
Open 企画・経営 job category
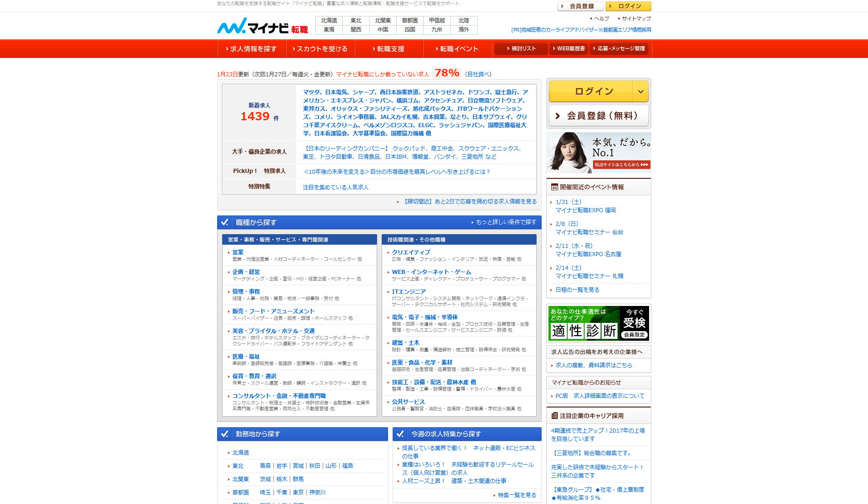click(246, 272)
